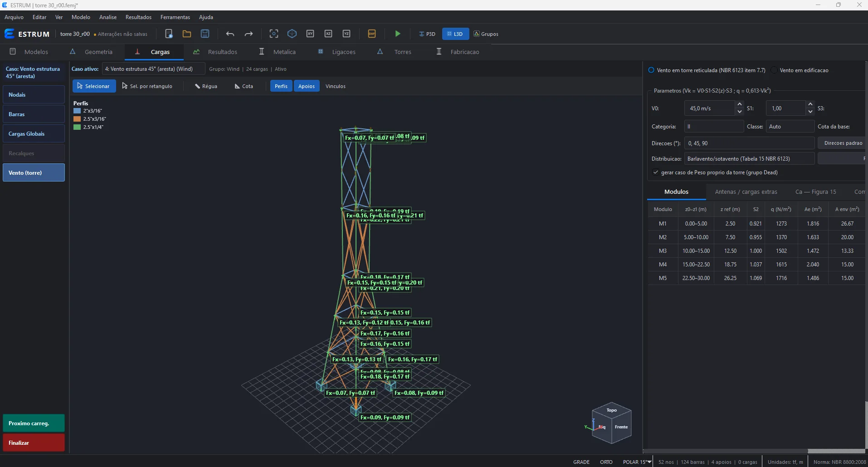Decrease the S1 value stepper
The height and width of the screenshot is (467, 868).
(x=810, y=112)
